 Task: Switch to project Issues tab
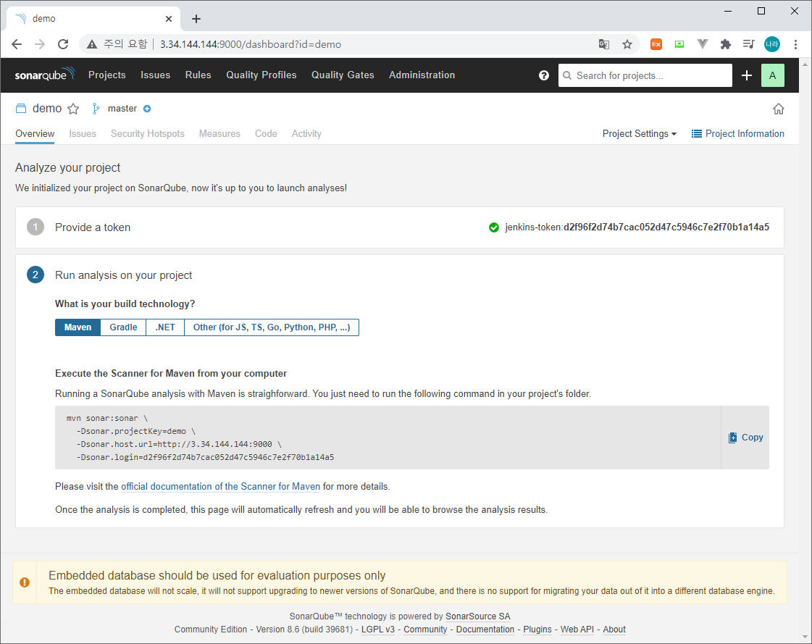tap(83, 134)
